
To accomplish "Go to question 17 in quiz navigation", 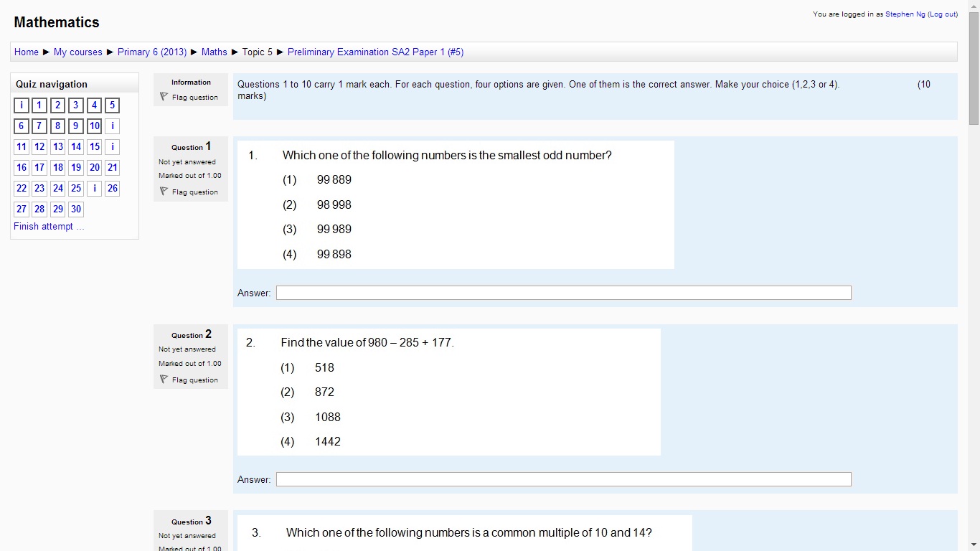I will 39,168.
